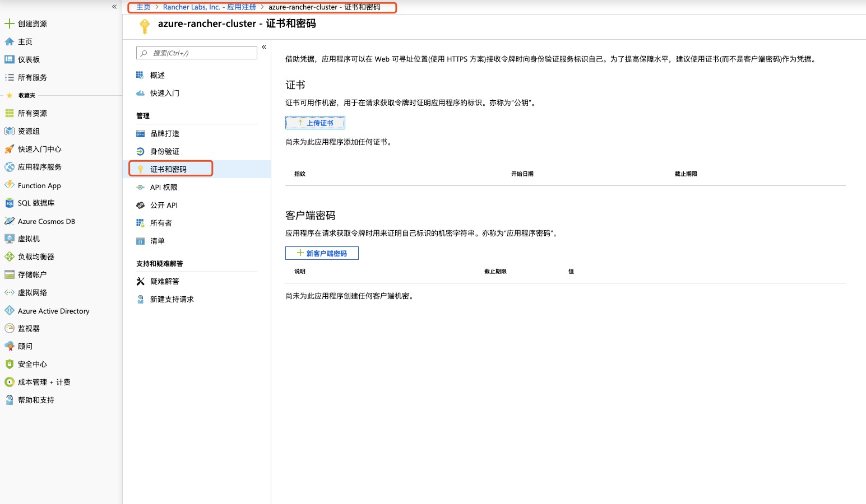
Task: Click the 所有服务 list icon
Action: click(x=9, y=77)
